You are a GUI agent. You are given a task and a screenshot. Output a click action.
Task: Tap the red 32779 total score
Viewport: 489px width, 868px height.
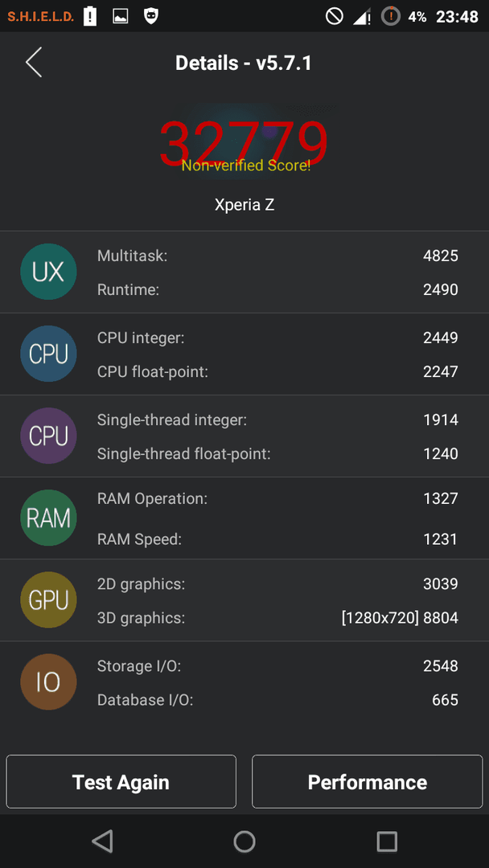pos(244,141)
